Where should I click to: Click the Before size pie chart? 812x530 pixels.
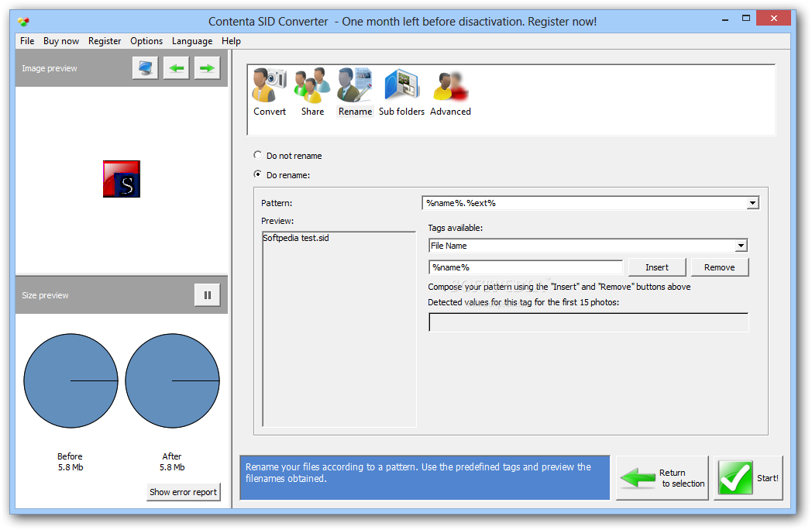coord(71,380)
